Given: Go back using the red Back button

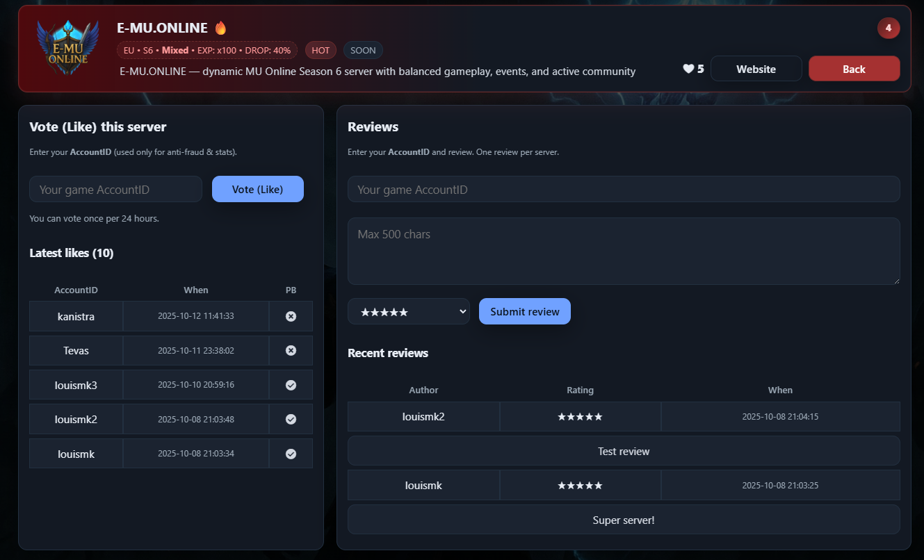Looking at the screenshot, I should point(853,69).
